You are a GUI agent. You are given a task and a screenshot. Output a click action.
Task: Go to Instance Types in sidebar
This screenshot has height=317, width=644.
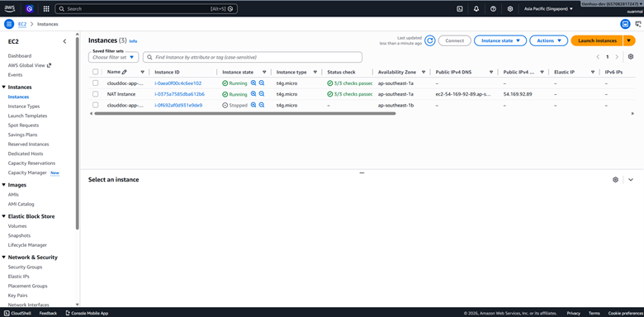[24, 106]
